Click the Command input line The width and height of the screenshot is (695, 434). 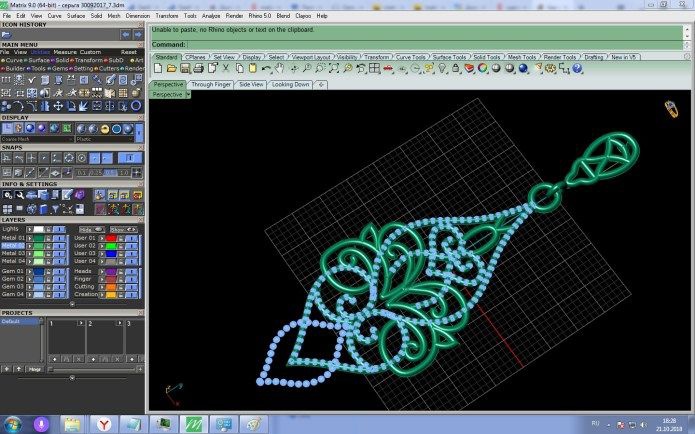417,44
